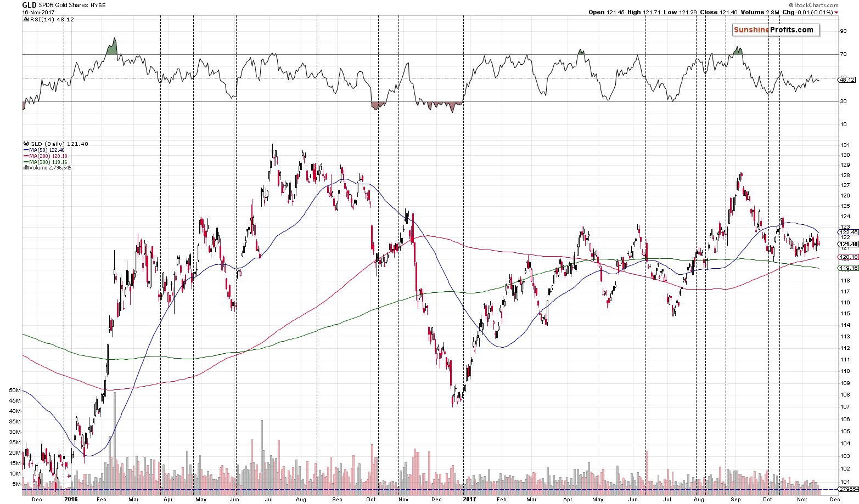Click the RSI axis 70 level label

(843, 54)
